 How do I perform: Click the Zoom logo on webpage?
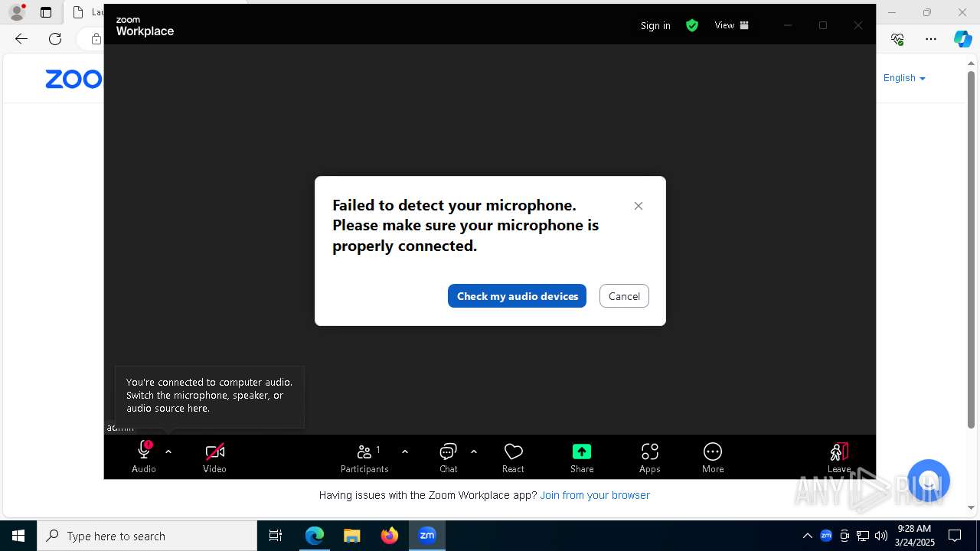73,79
